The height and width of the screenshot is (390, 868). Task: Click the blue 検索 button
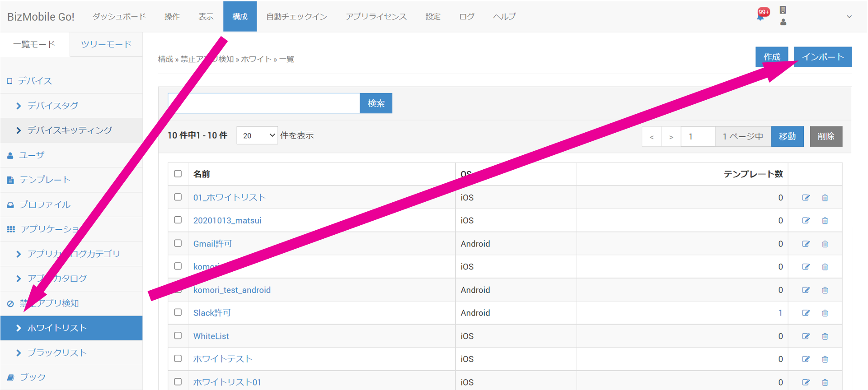click(x=376, y=103)
